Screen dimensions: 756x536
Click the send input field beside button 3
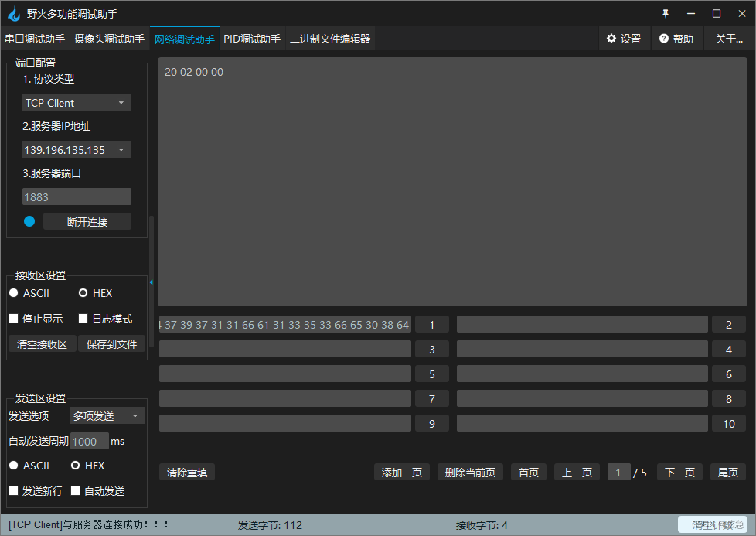point(285,350)
